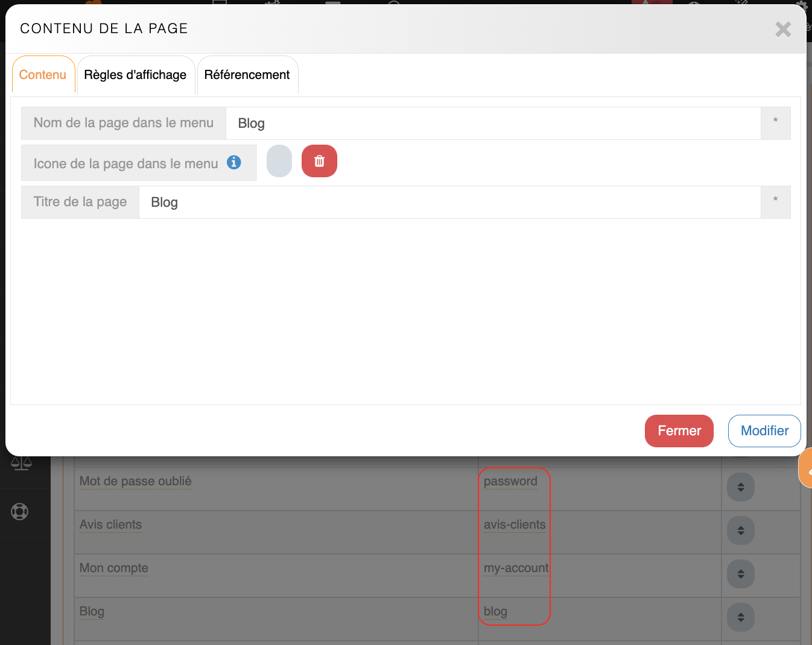
Task: Click the sort handle in Mot de passe oublié row
Action: tap(740, 487)
